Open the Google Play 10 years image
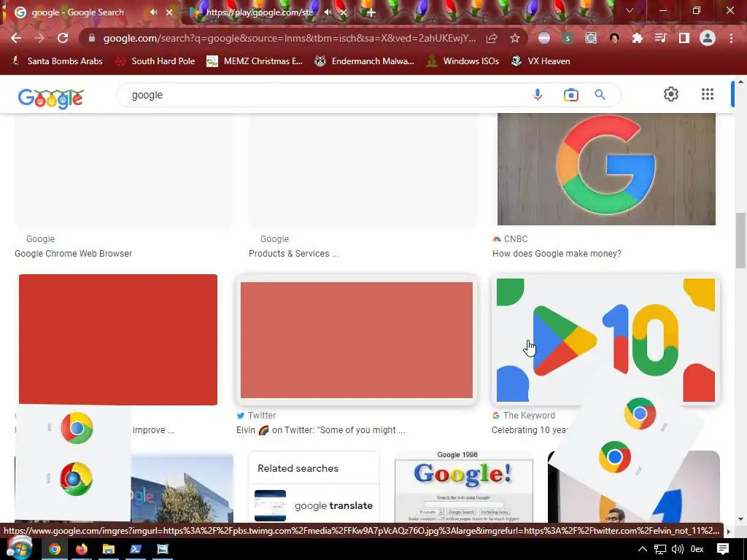This screenshot has width=747, height=560. point(606,340)
